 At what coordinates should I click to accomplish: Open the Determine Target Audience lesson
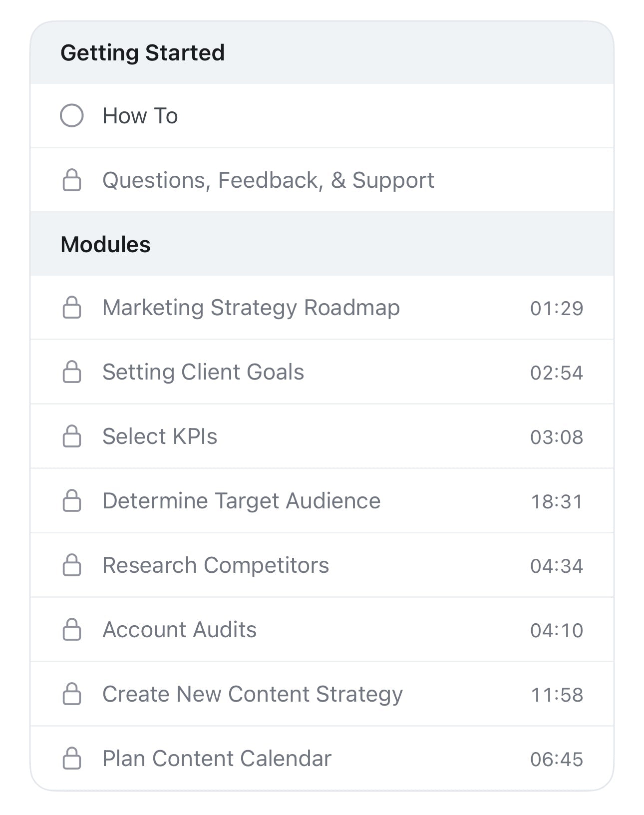[242, 501]
